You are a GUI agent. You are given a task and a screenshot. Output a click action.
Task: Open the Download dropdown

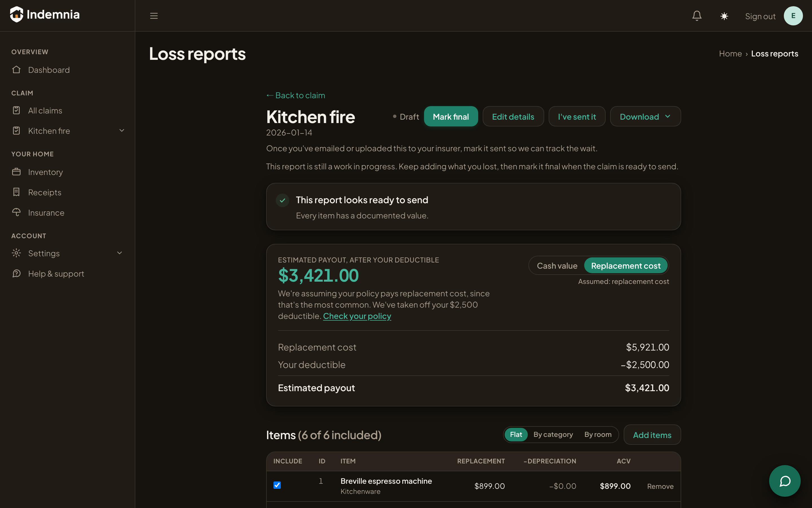tap(645, 117)
